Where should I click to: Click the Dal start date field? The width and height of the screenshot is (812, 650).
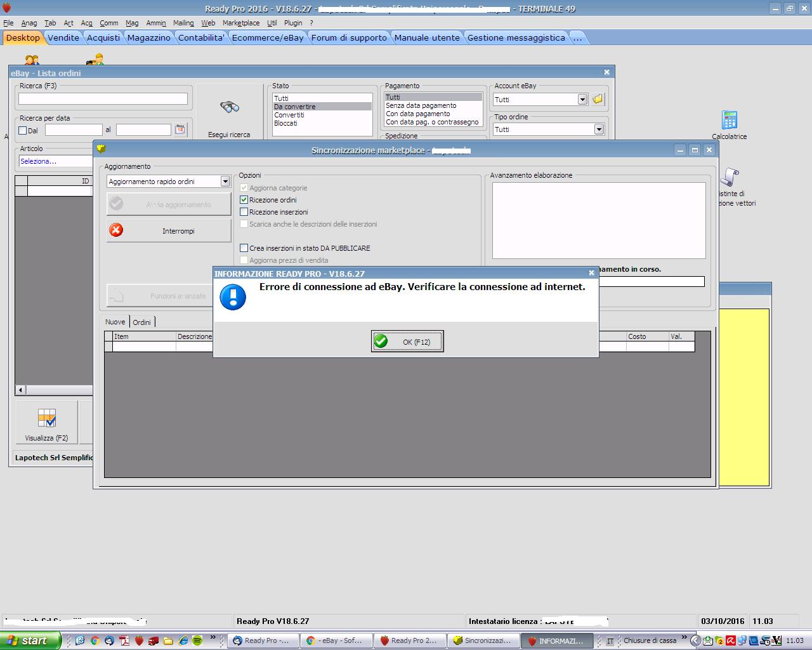click(x=74, y=130)
